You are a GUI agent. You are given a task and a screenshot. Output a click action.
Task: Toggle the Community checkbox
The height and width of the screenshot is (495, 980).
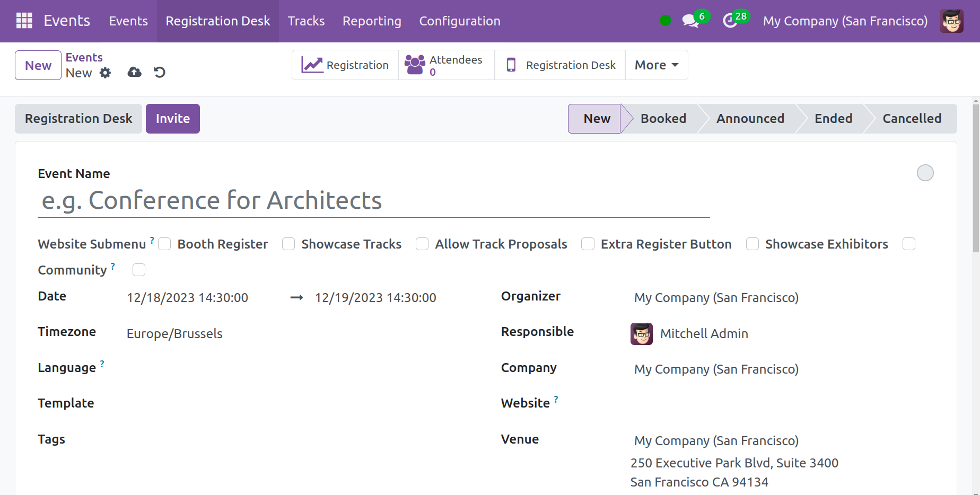[139, 270]
